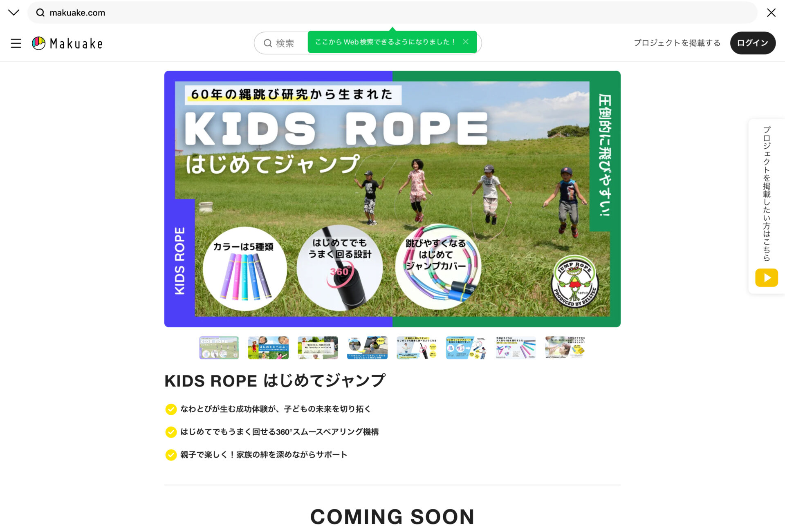The height and width of the screenshot is (532, 785).
Task: Select the last gallery thumbnail
Action: pos(565,348)
